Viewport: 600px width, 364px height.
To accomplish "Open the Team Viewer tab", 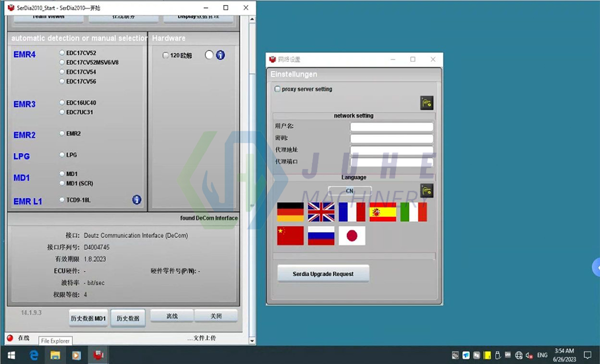I will click(x=48, y=17).
